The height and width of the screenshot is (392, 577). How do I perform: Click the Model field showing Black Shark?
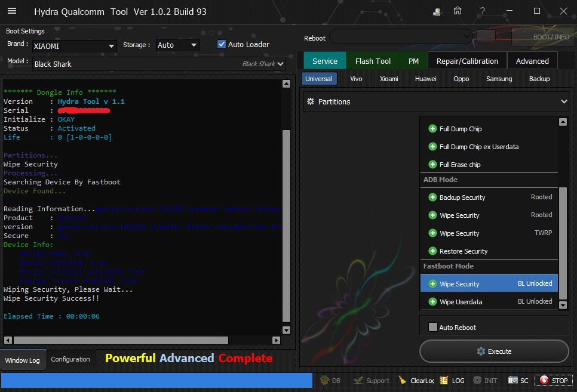[x=137, y=64]
